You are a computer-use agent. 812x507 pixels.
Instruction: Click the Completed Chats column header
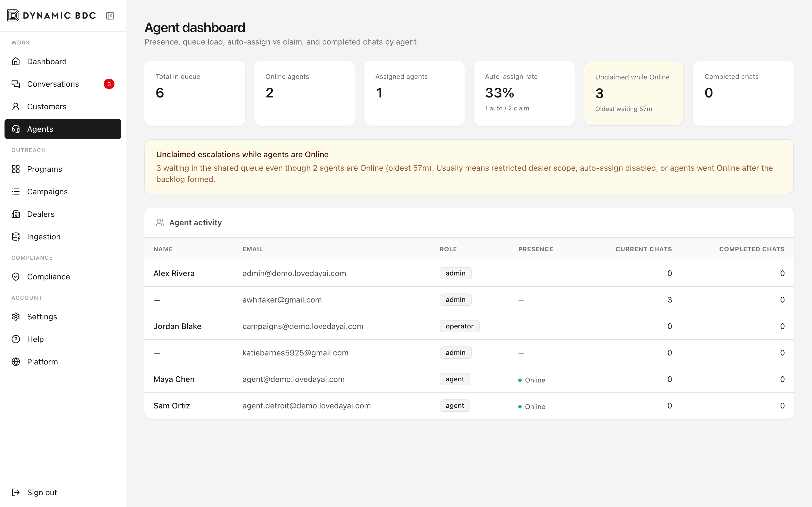[752, 249]
